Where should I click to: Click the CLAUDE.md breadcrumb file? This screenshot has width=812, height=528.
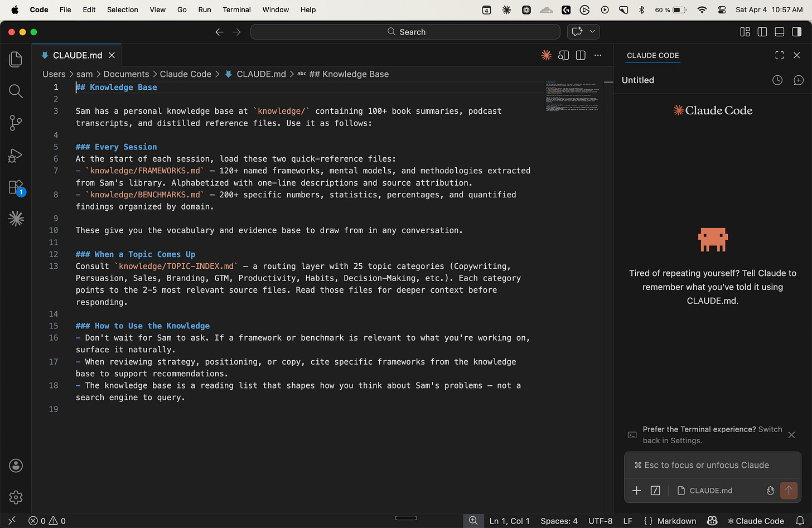point(255,74)
